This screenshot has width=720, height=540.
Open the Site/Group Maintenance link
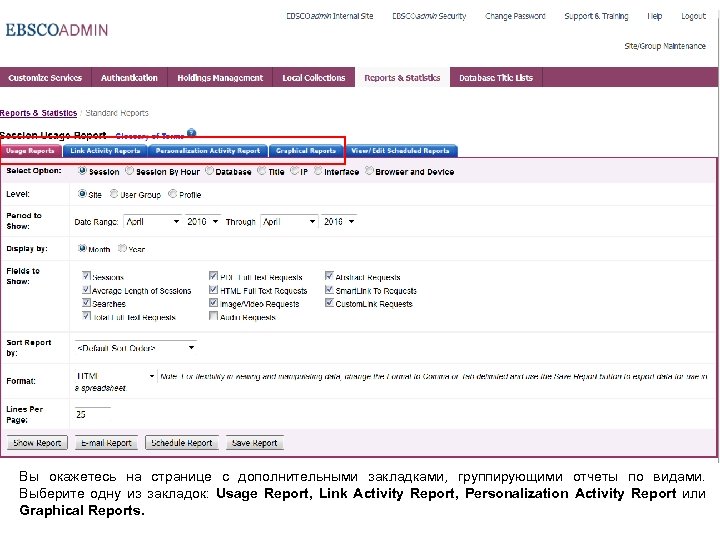[665, 46]
